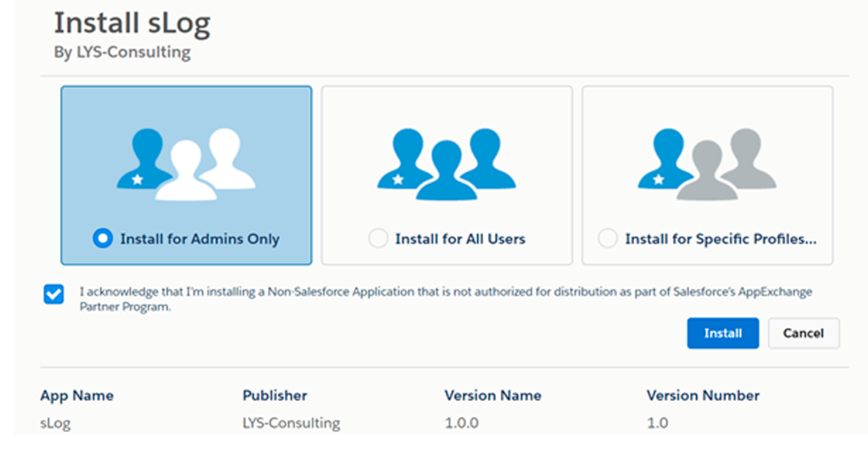Click the Install sLog heading

[131, 24]
